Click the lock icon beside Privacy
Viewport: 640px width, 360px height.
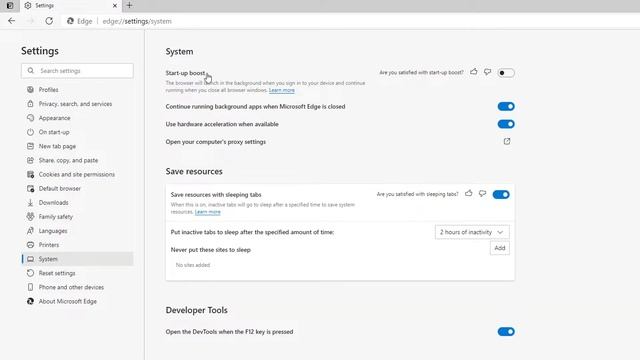(x=30, y=104)
